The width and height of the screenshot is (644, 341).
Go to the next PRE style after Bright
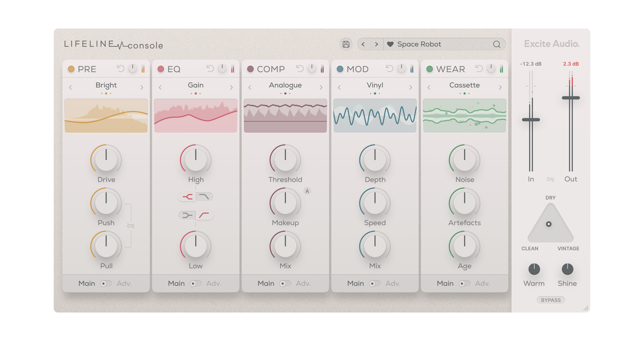pyautogui.click(x=142, y=88)
